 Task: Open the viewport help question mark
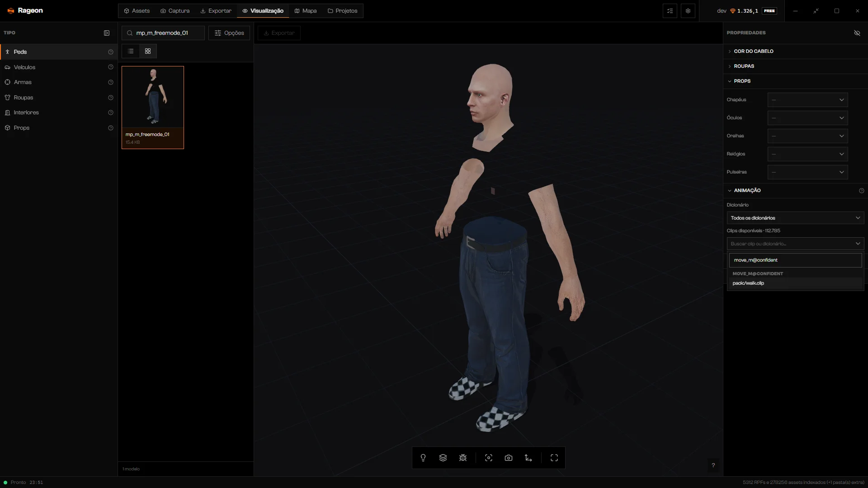pos(713,465)
